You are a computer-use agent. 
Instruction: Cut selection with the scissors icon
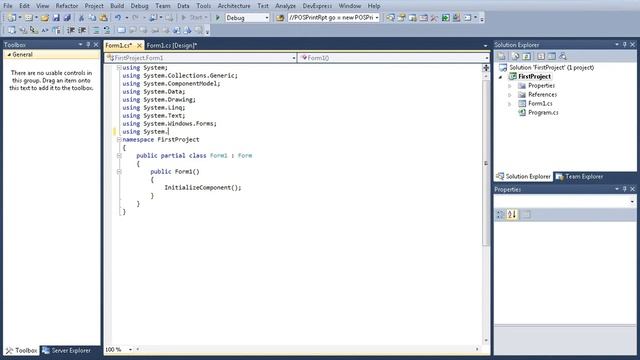pyautogui.click(x=81, y=18)
